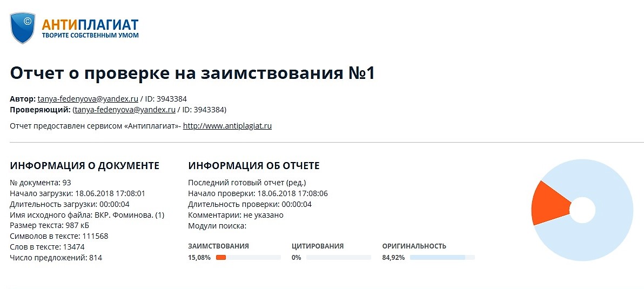This screenshot has width=644, height=289.
Task: Click the 15,08% borrowings percentage value
Action: pyautogui.click(x=199, y=258)
